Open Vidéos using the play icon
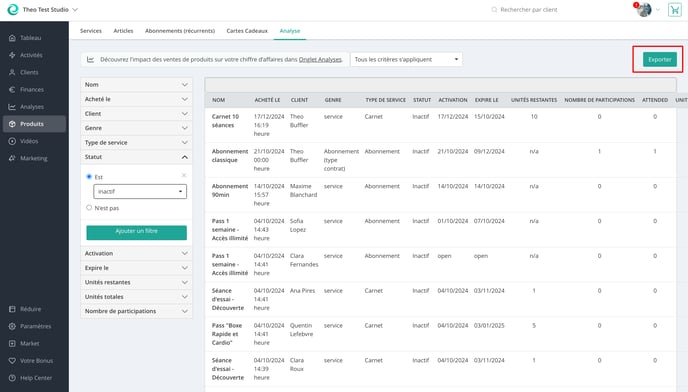 pyautogui.click(x=12, y=141)
